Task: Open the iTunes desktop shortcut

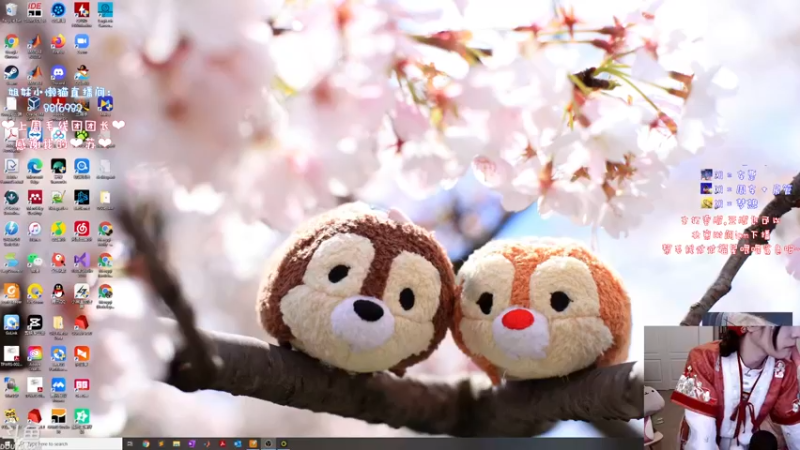Action: coord(34,229)
